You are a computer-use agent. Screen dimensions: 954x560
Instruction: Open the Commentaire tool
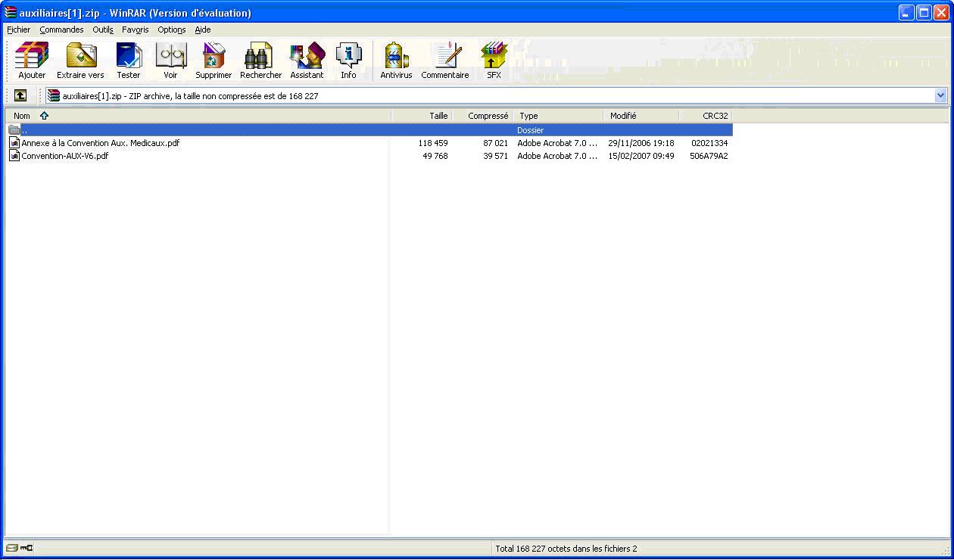pos(445,61)
